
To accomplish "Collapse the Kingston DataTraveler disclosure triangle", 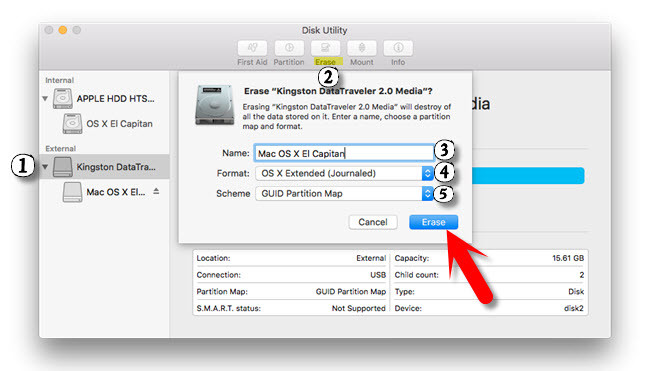I will click(45, 167).
